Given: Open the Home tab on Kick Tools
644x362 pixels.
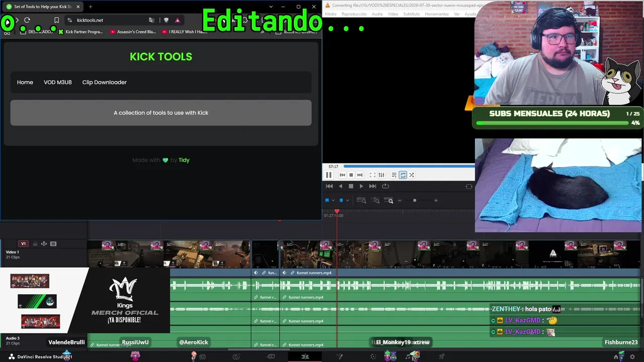Looking at the screenshot, I should [x=25, y=82].
